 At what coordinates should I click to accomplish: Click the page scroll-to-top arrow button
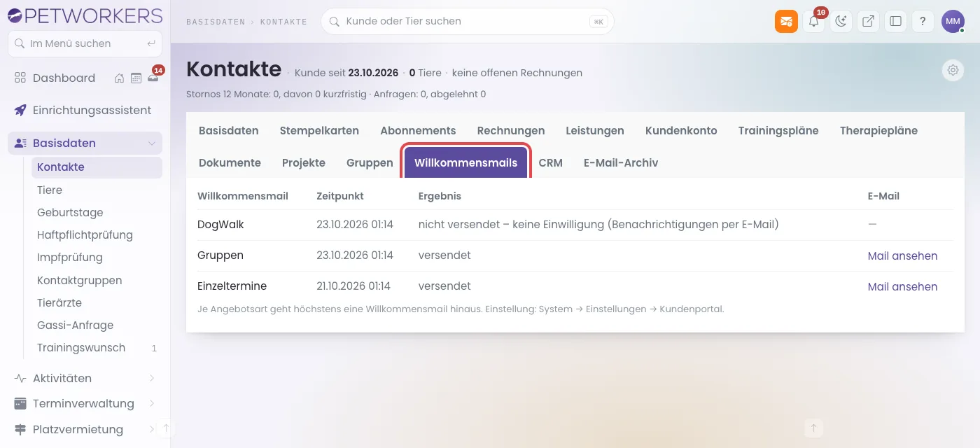point(813,428)
